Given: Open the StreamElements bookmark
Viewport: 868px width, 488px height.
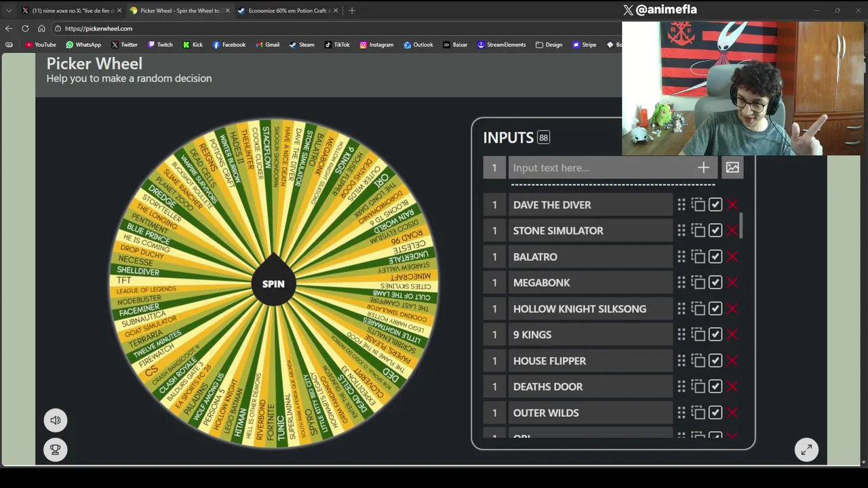Looking at the screenshot, I should 501,45.
